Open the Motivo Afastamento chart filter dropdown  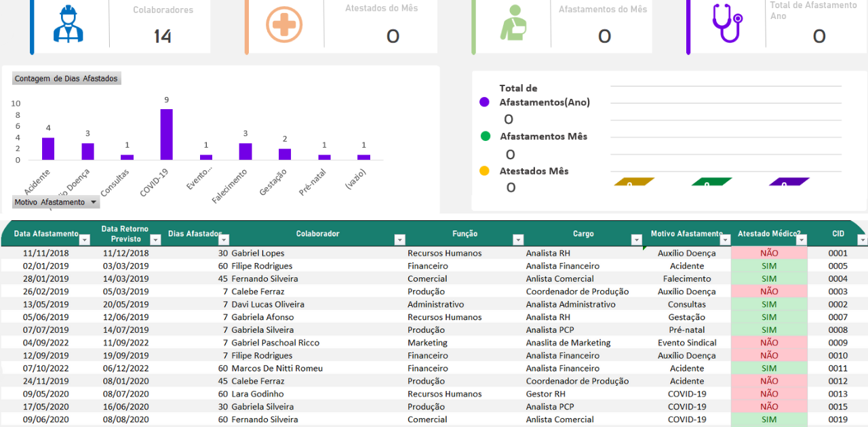click(x=94, y=203)
